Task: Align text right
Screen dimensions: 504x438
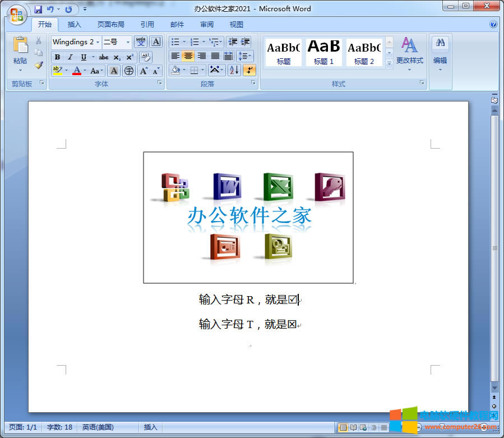Action: pos(201,56)
